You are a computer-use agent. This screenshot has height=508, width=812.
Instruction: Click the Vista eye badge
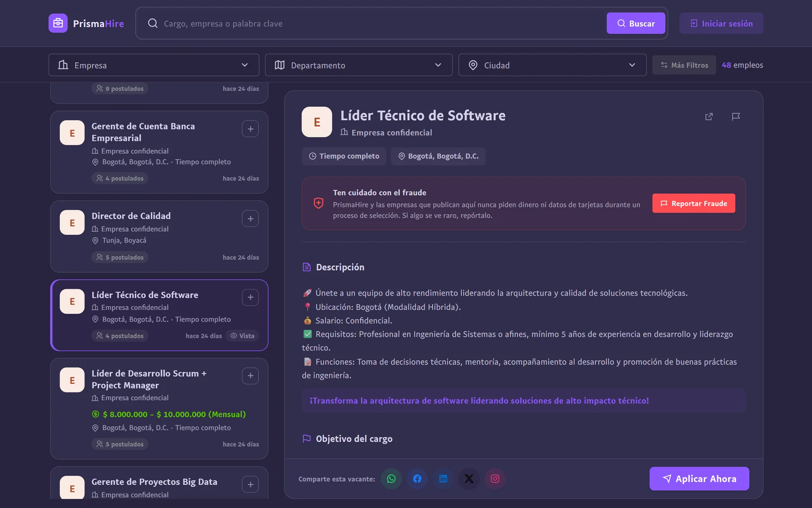tap(242, 336)
